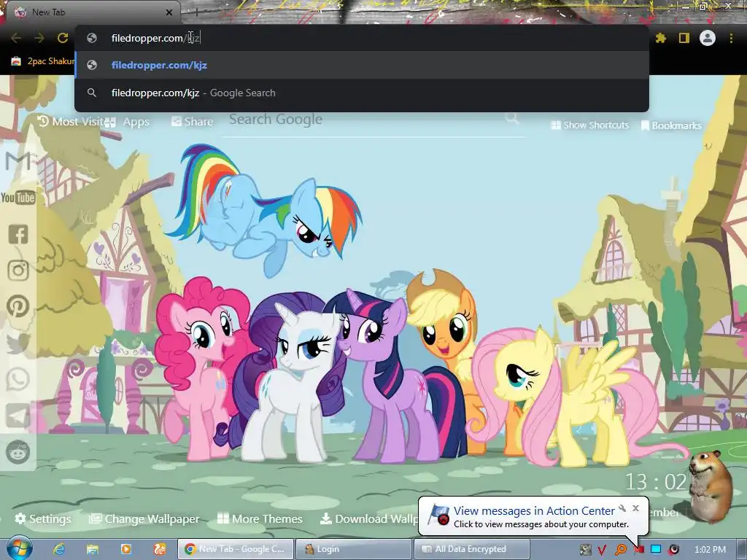Click the red V tray icon
This screenshot has width=747, height=560.
[x=602, y=550]
